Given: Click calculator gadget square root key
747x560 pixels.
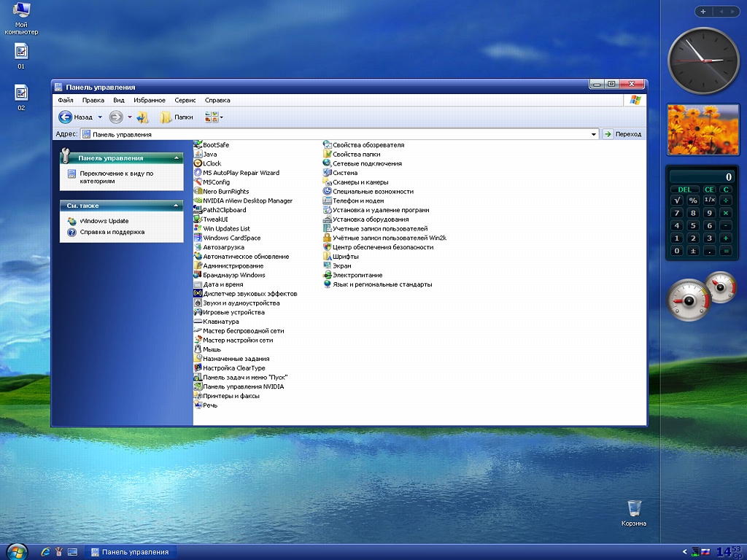Looking at the screenshot, I should click(x=677, y=200).
